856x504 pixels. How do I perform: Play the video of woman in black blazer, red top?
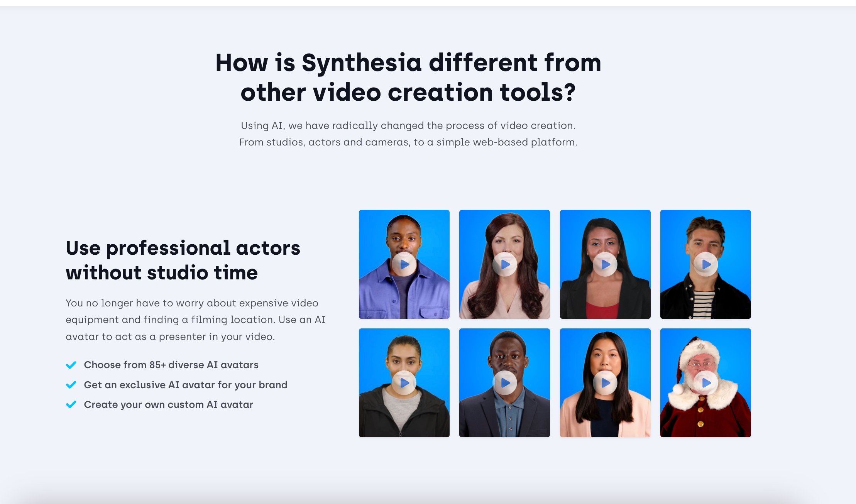tap(605, 264)
